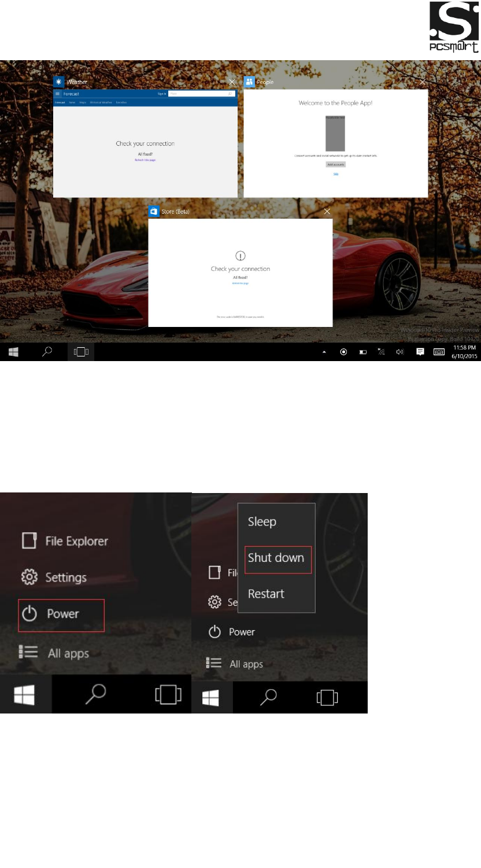Open the People app icon in Task View

pos(249,82)
